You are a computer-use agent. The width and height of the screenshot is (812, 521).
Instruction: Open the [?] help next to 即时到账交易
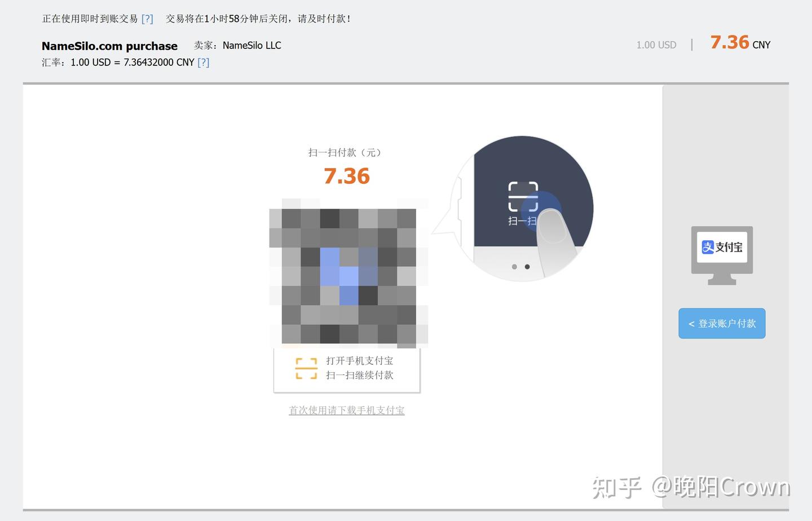[x=147, y=18]
